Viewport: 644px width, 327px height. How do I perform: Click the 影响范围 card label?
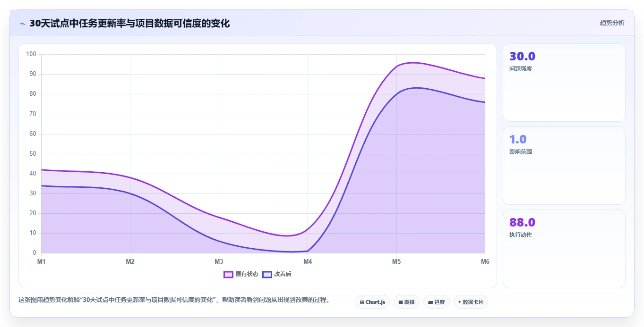[x=521, y=152]
